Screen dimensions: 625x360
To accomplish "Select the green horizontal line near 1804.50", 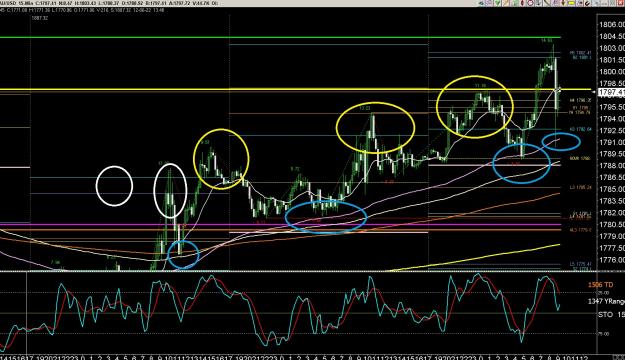I will (280, 37).
